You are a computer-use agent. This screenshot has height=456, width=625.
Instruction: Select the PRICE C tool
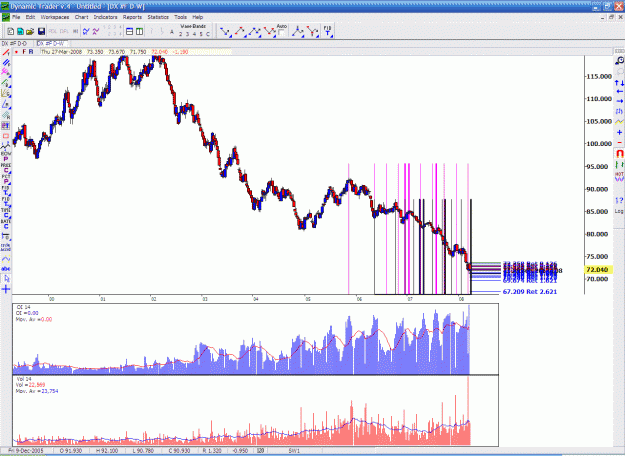click(x=6, y=168)
